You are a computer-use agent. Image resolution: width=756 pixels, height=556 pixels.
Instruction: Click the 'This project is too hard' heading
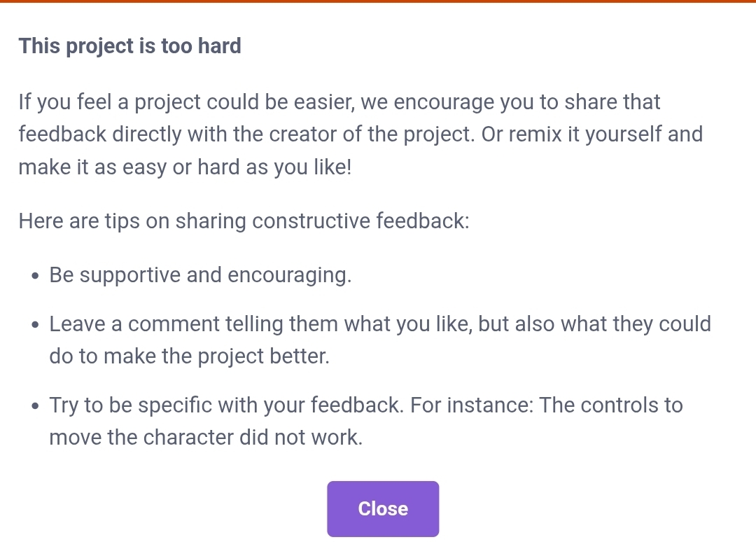[129, 46]
